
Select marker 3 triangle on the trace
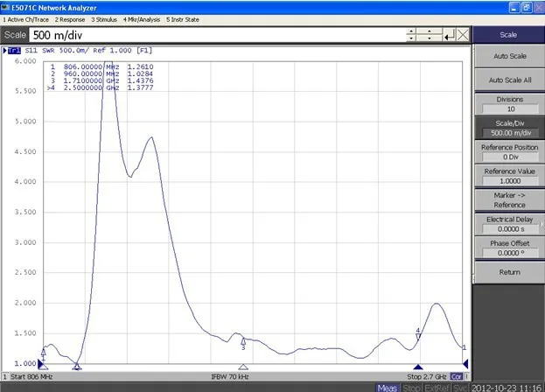click(243, 342)
